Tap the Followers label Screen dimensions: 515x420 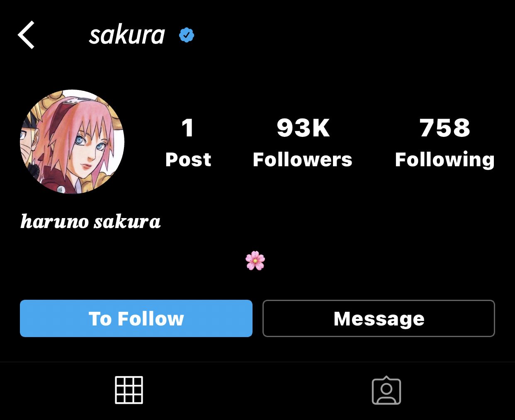pyautogui.click(x=303, y=160)
